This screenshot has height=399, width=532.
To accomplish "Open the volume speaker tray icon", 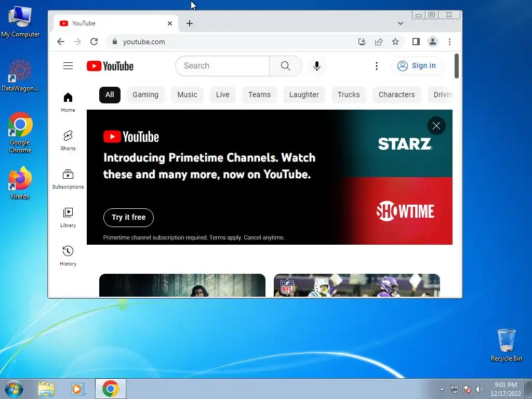I will (x=479, y=389).
